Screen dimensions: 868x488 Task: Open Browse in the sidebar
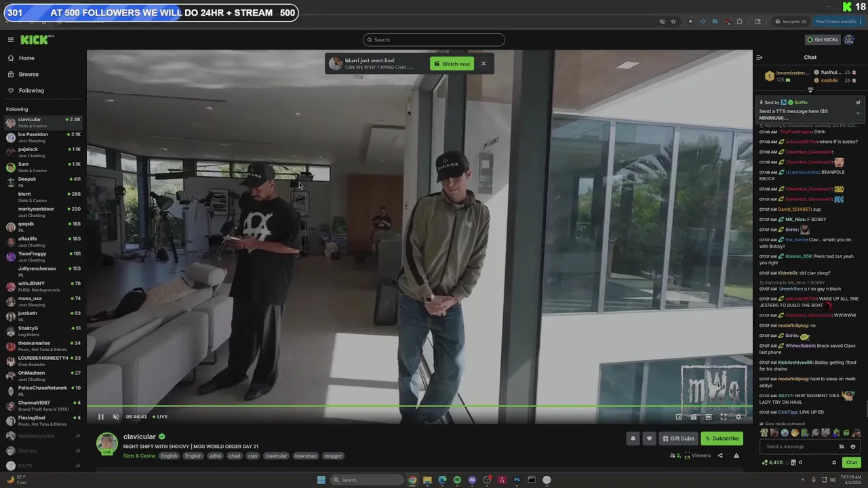28,75
